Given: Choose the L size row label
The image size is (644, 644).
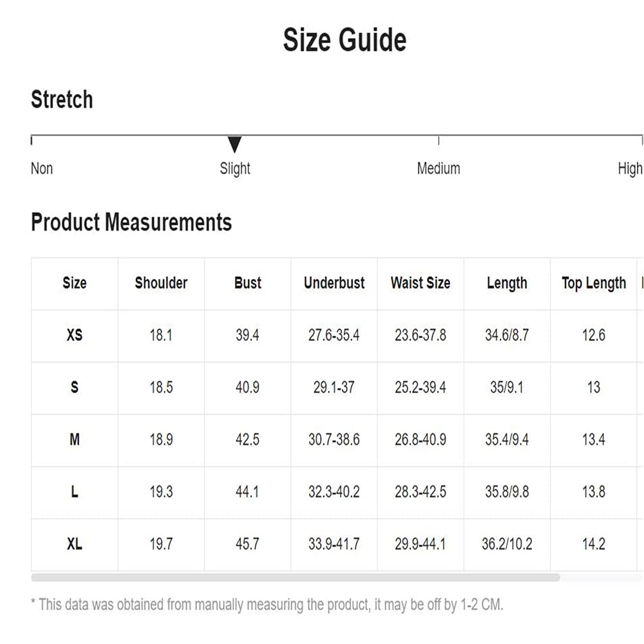Looking at the screenshot, I should [x=75, y=491].
